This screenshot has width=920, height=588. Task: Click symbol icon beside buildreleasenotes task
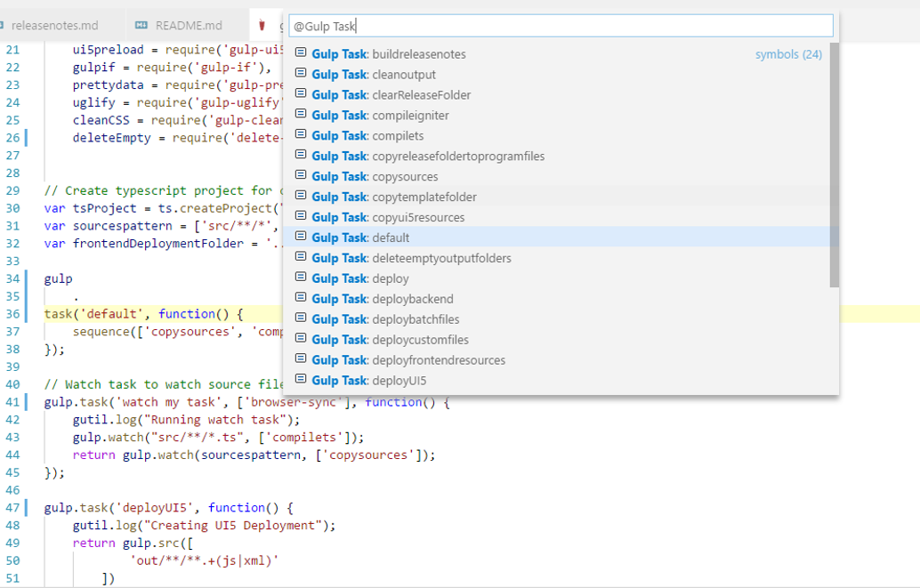click(301, 52)
